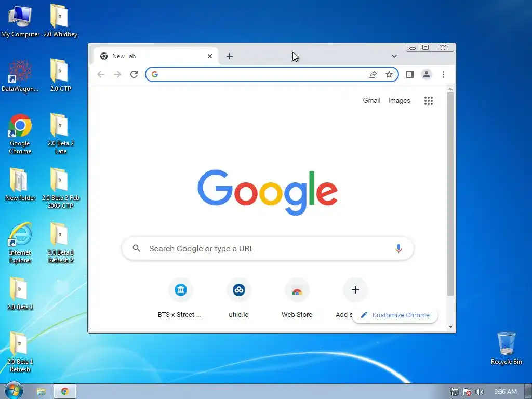This screenshot has height=399, width=532.
Task: Open Chrome's three-dot menu
Action: [x=443, y=74]
